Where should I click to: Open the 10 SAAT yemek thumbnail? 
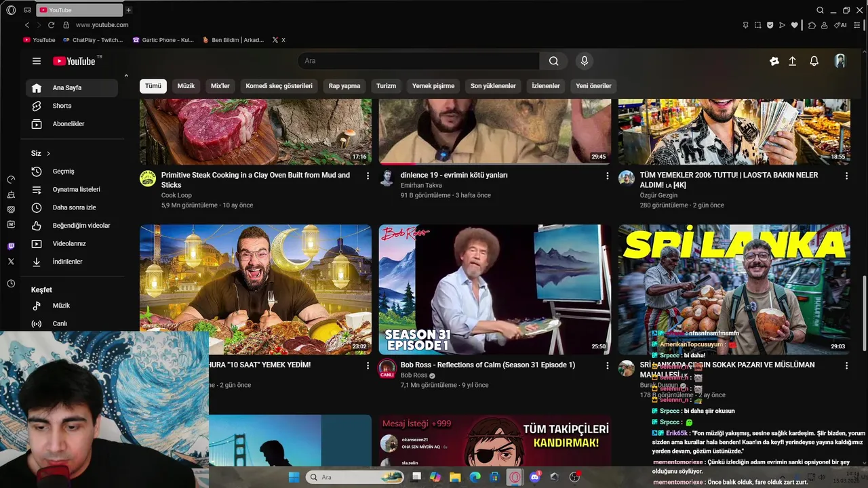pyautogui.click(x=256, y=289)
